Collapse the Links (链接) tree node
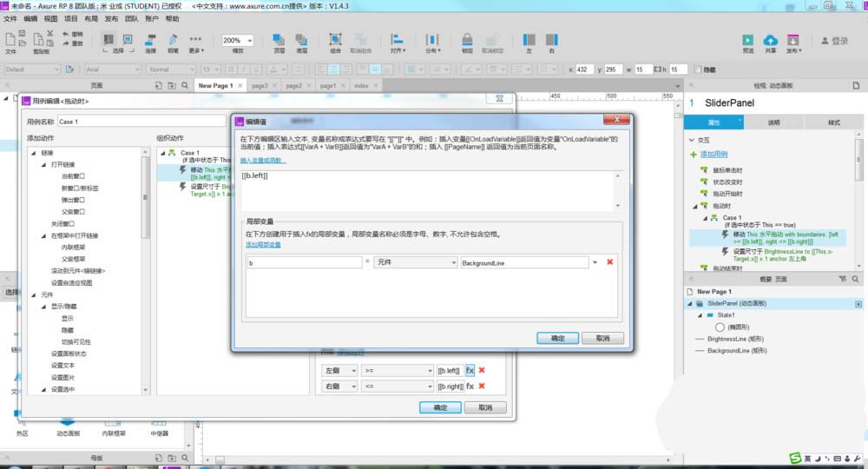 tap(33, 153)
